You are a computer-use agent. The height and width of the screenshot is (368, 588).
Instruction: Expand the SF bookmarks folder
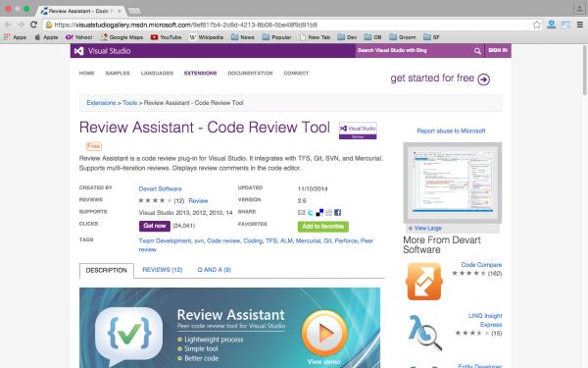(431, 37)
